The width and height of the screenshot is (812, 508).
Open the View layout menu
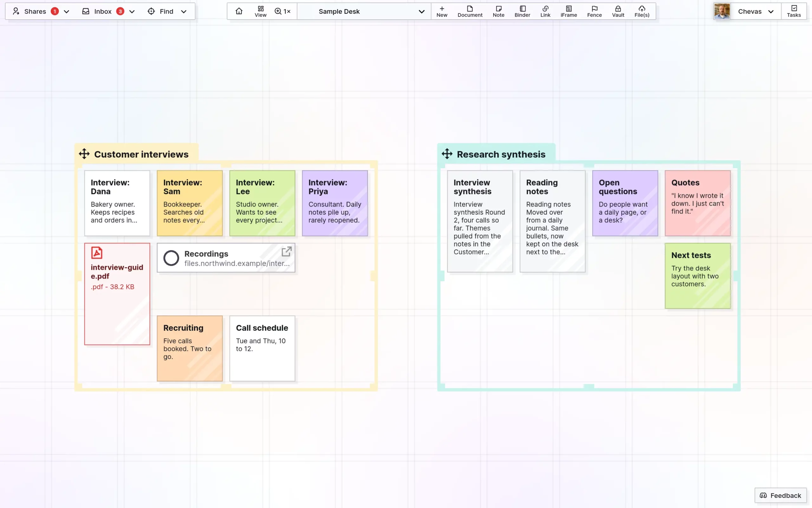point(260,11)
